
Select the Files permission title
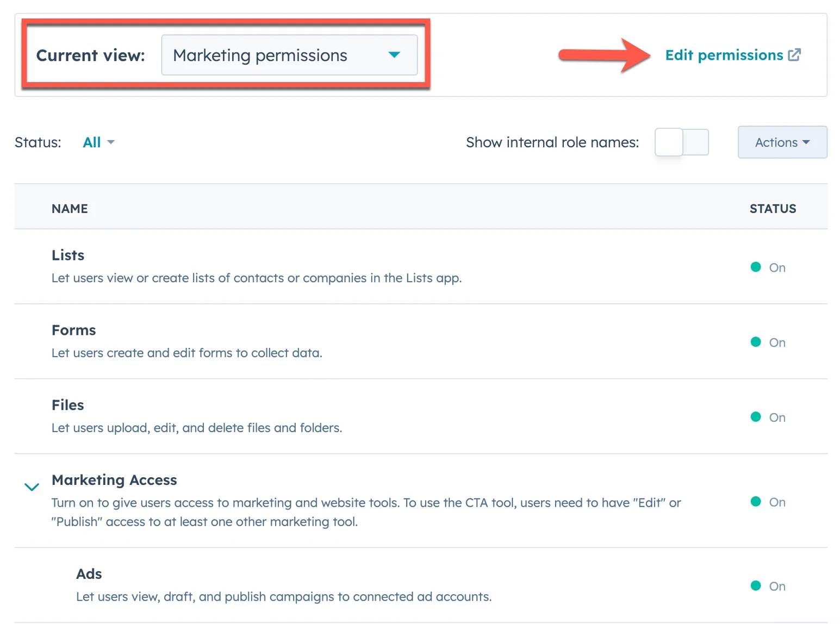(67, 405)
